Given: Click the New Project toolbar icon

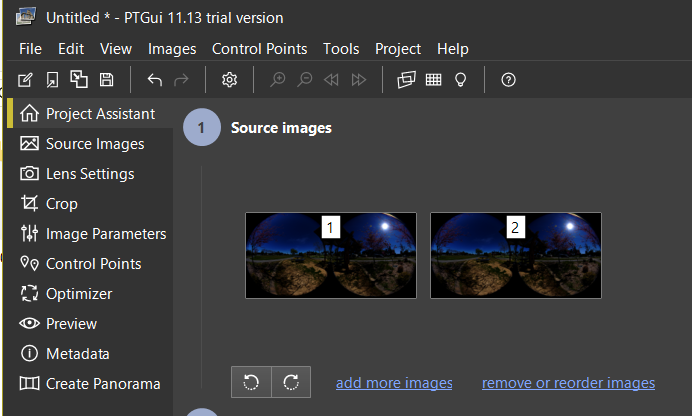Looking at the screenshot, I should [25, 80].
